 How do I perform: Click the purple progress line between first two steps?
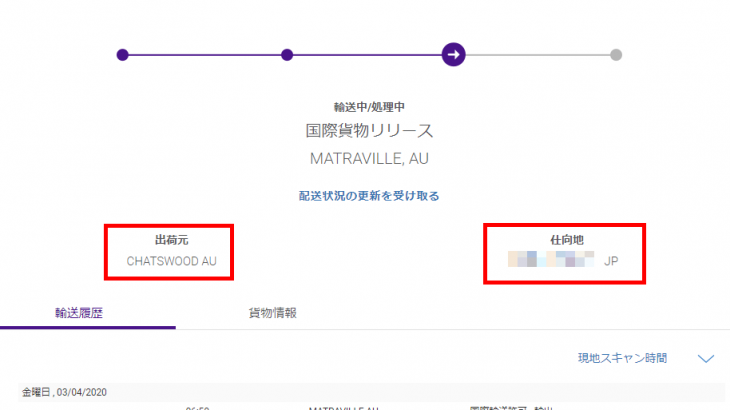pyautogui.click(x=204, y=54)
